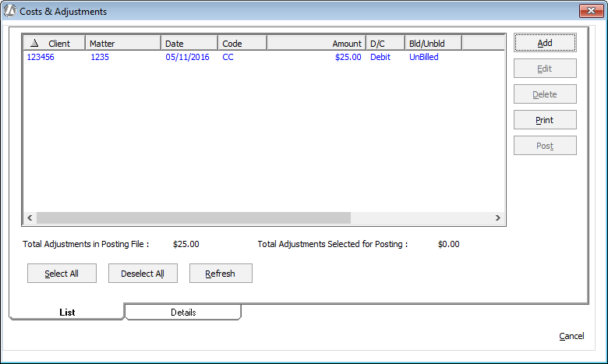The height and width of the screenshot is (364, 608).
Task: Click the Bld/Unbld column header
Action: tap(433, 44)
